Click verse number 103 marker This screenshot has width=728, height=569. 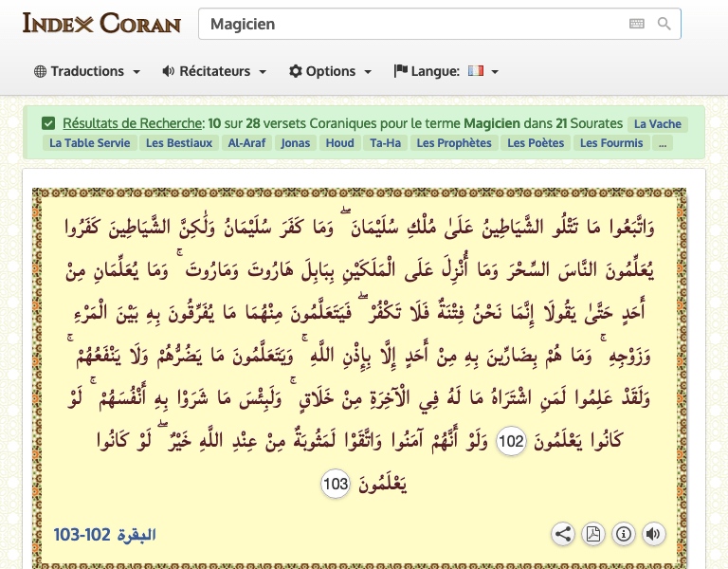click(x=336, y=485)
